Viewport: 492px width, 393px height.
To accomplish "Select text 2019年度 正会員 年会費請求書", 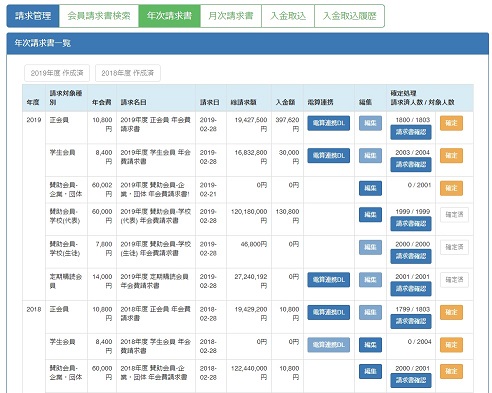I will 155,124.
